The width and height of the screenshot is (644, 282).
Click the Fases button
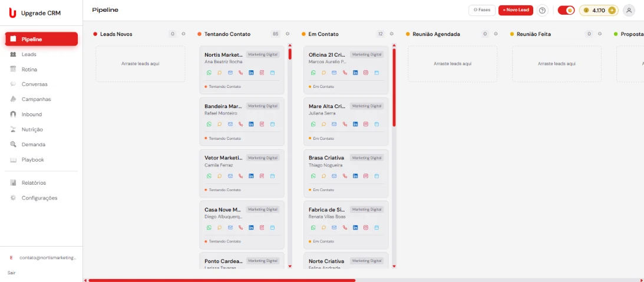[x=482, y=10]
